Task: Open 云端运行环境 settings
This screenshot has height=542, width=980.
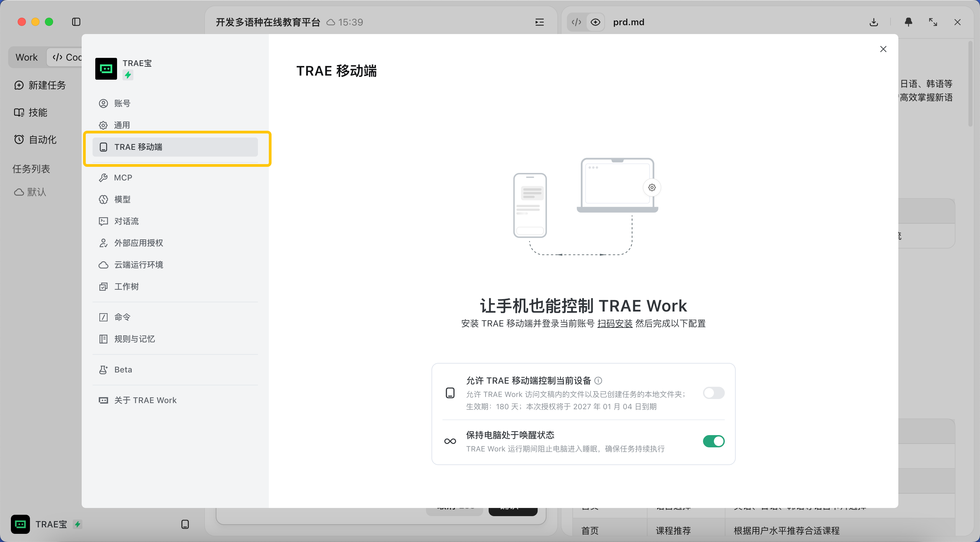Action: (175, 265)
